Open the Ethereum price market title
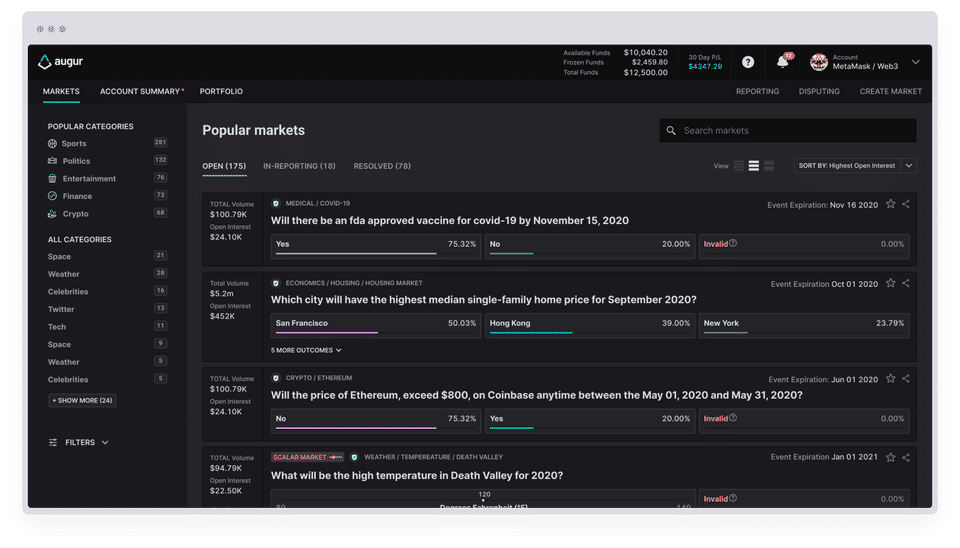This screenshot has width=960, height=548. coord(536,395)
